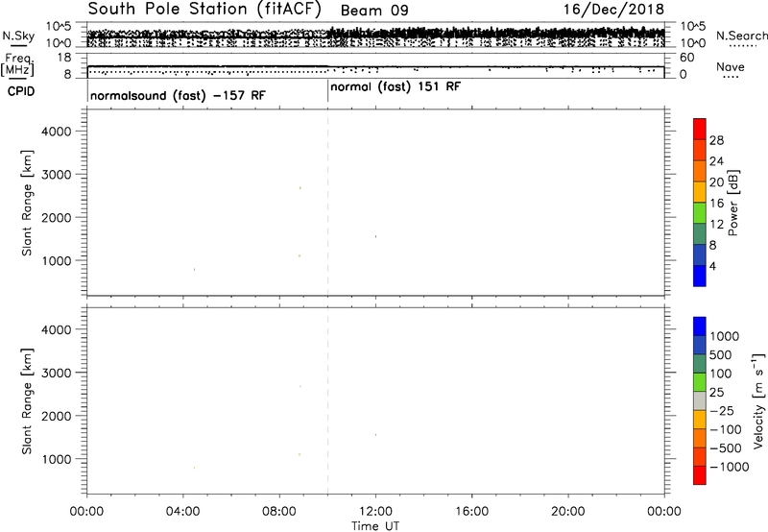Viewport: 768px width, 532px height.
Task: Click the power panel 'Slant Range [km]' axis title
Action: point(27,203)
